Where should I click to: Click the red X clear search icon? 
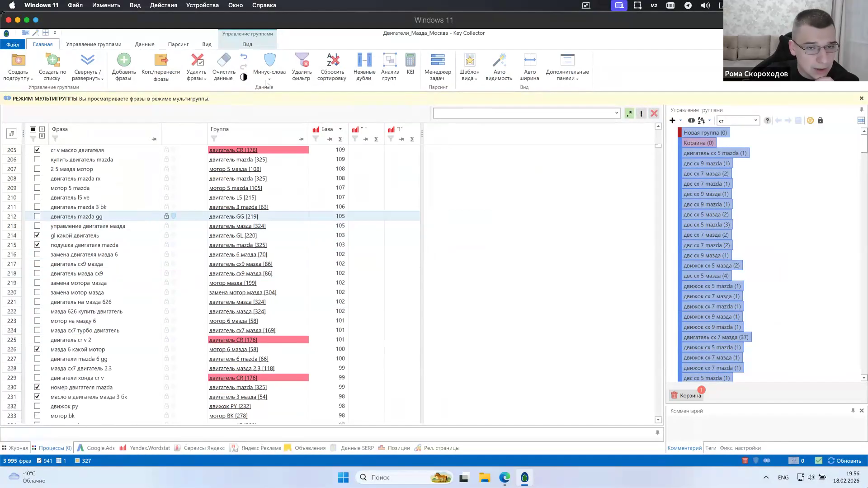coord(654,113)
